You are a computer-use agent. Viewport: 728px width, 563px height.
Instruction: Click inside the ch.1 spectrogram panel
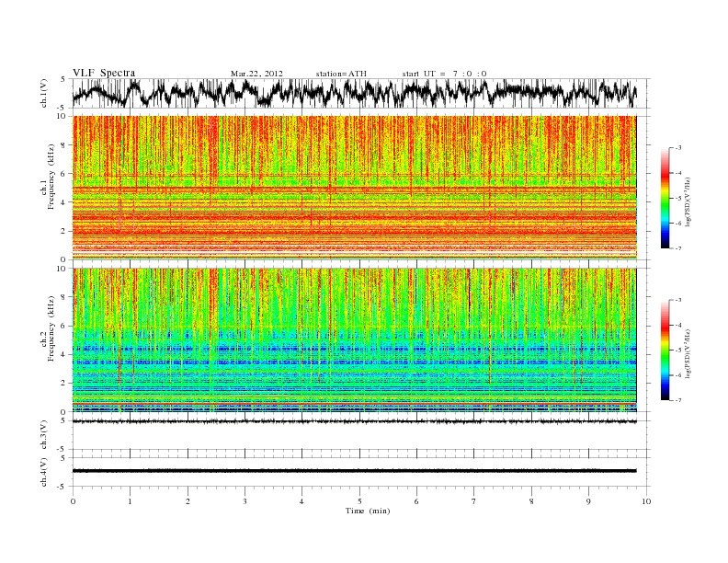click(x=354, y=188)
